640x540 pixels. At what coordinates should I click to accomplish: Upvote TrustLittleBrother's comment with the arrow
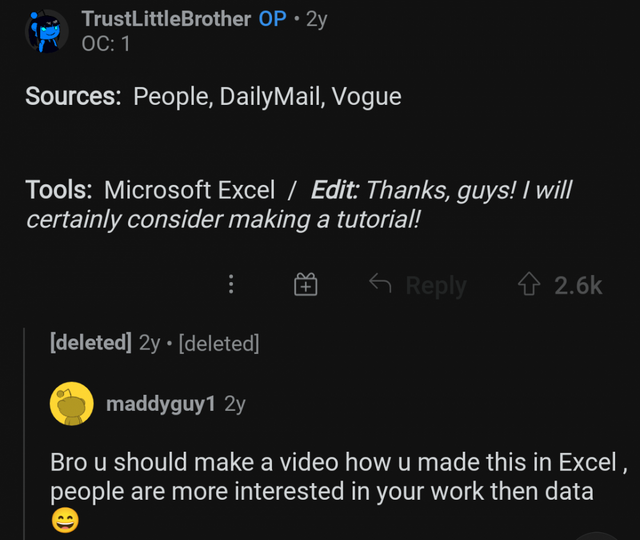pos(528,285)
